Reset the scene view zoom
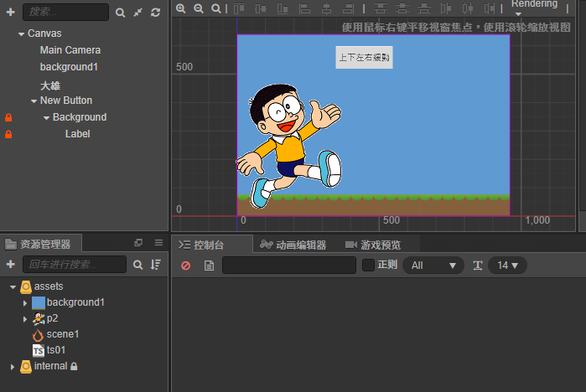 tap(216, 8)
